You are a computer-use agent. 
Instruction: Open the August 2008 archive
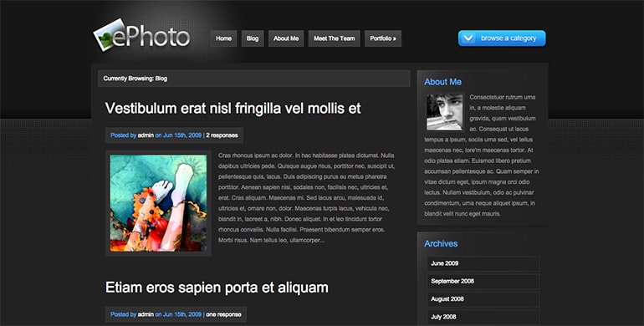483,299
